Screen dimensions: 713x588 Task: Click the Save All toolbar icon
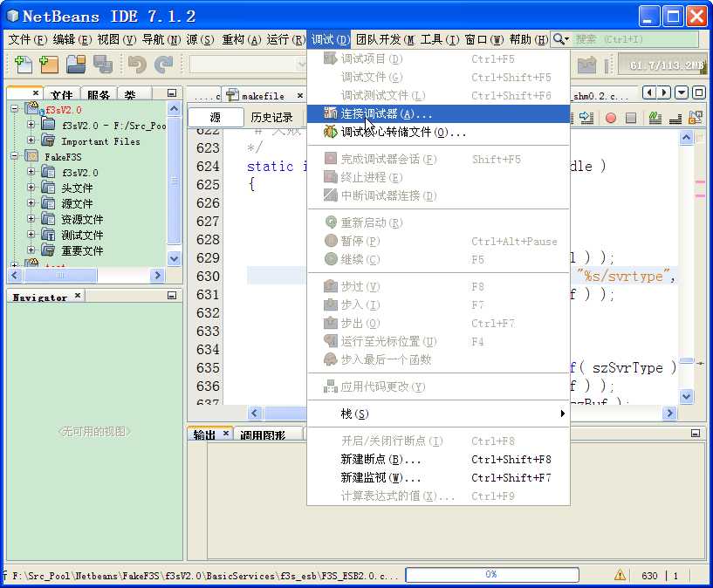[103, 65]
